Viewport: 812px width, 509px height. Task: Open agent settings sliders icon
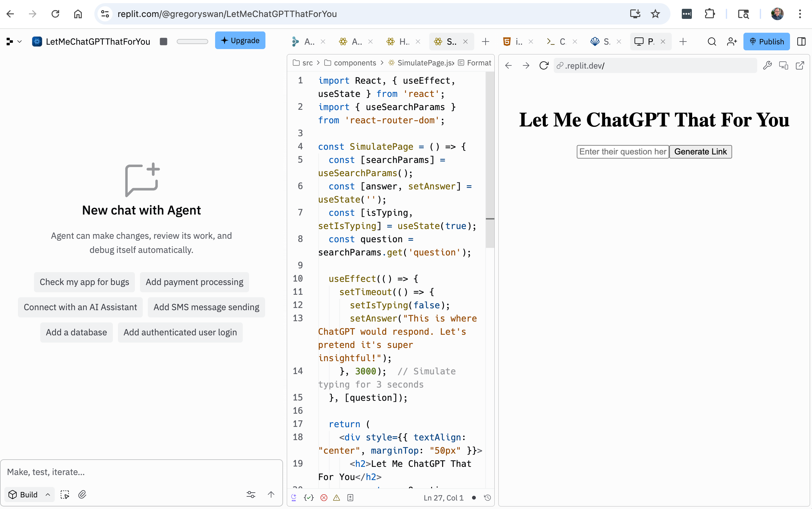pyautogui.click(x=251, y=494)
